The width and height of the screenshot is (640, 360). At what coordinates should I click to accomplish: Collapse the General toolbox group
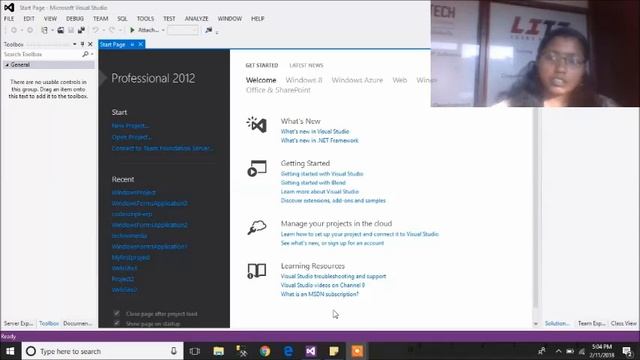coord(7,65)
